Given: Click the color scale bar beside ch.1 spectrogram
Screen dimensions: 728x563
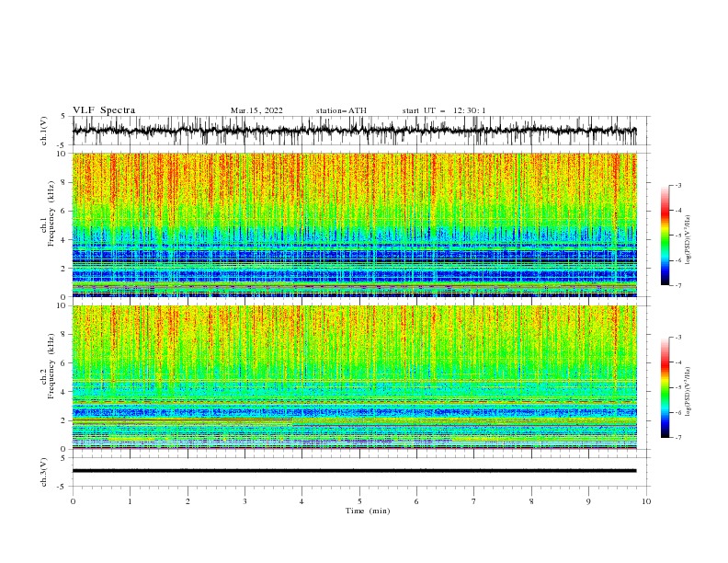Looking at the screenshot, I should [x=665, y=236].
